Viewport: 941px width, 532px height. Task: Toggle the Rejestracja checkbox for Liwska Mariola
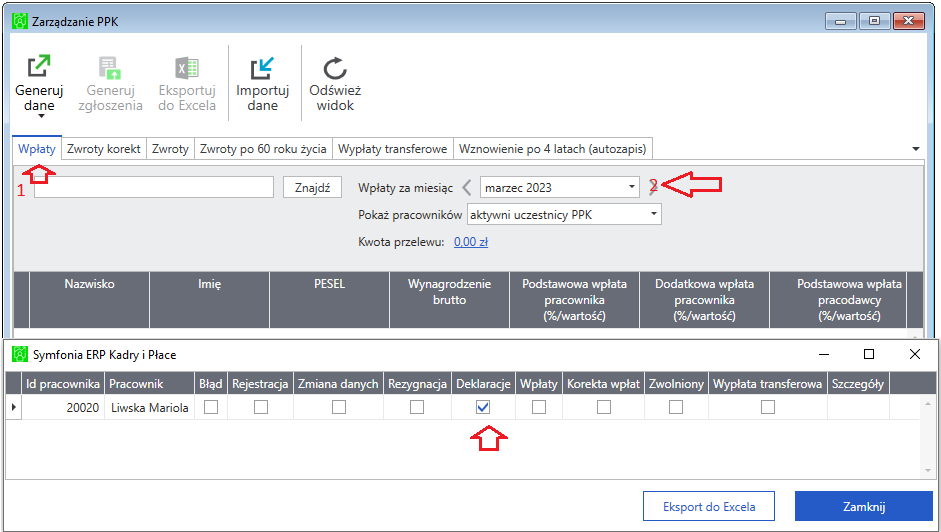click(260, 407)
